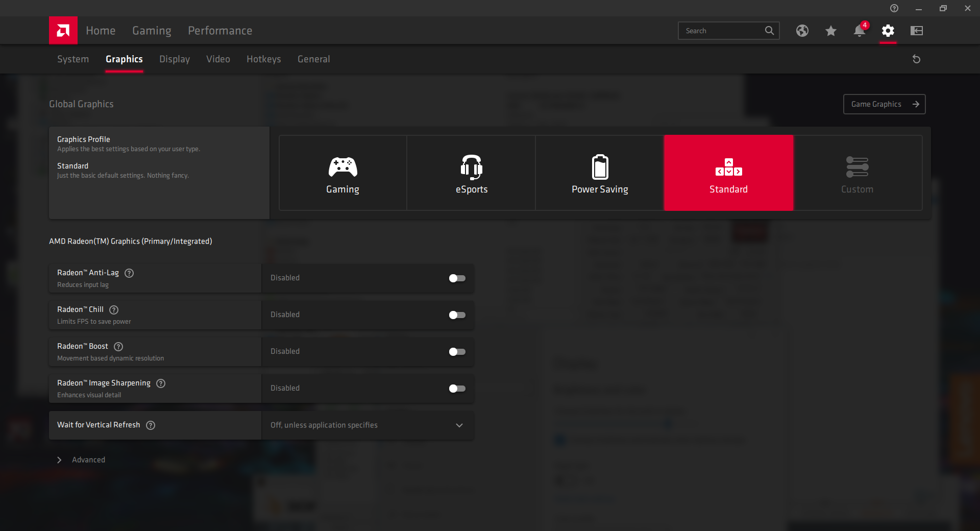Click the 'Limits FPS to save power' description

coord(94,322)
